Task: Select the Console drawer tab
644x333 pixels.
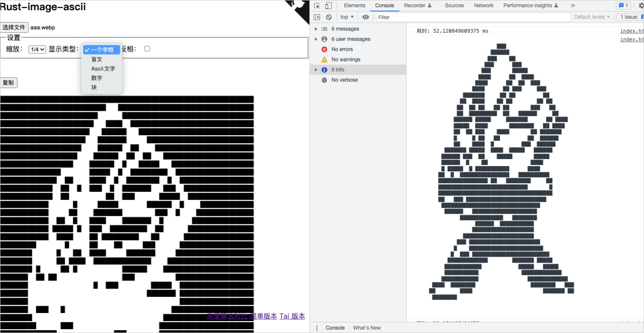Action: pos(335,328)
